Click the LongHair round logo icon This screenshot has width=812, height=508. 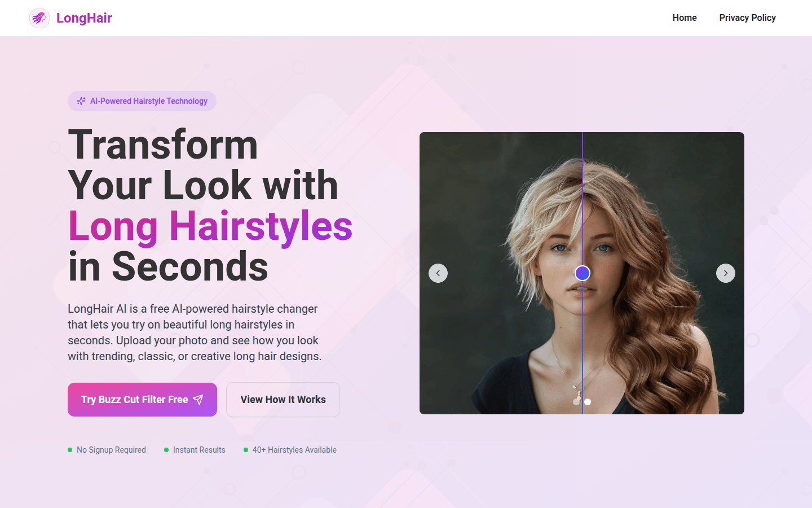pyautogui.click(x=39, y=18)
